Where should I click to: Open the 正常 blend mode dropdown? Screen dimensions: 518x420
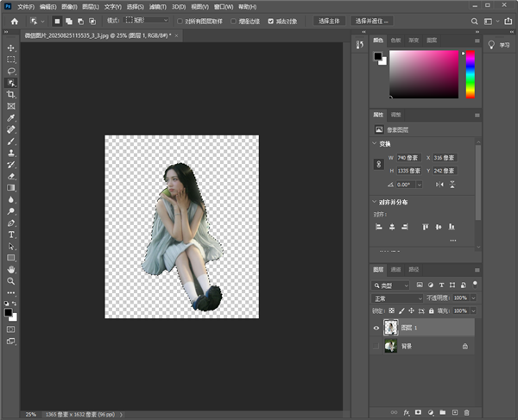tap(397, 298)
